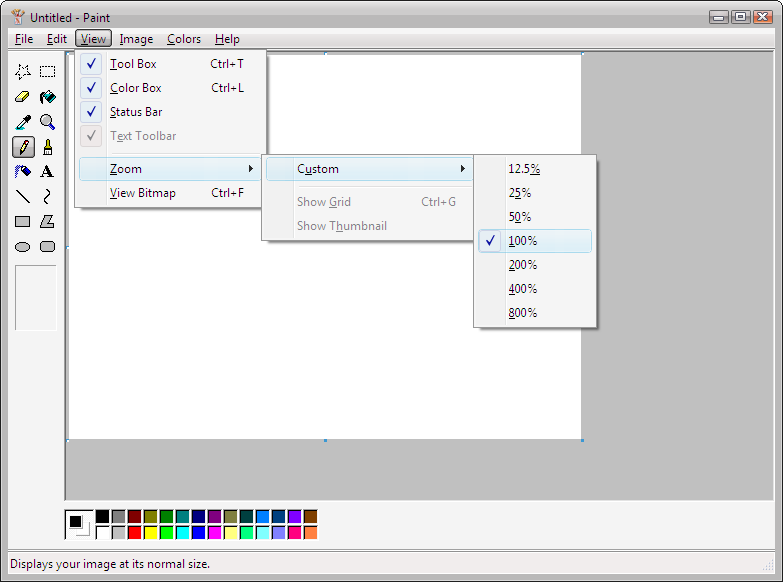Image resolution: width=783 pixels, height=582 pixels.
Task: Expand the Custom zoom submenu
Action: pos(369,169)
